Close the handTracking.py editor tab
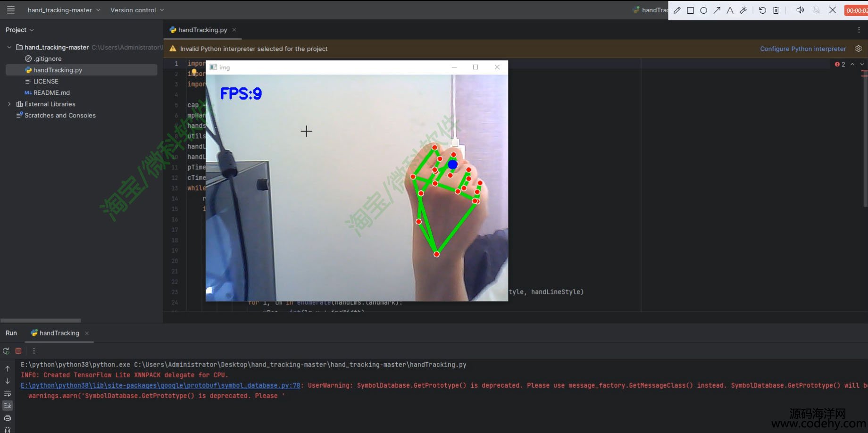Screen dimensions: 868x433 (x=234, y=30)
